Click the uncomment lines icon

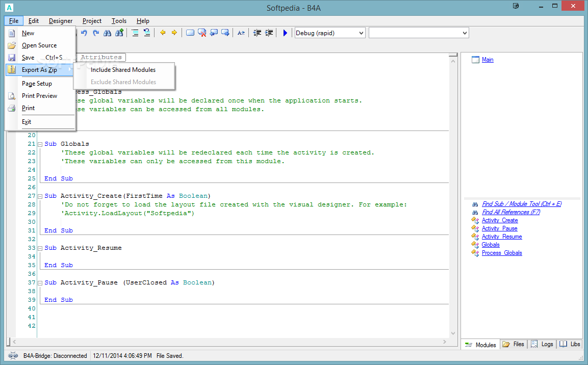tap(147, 33)
